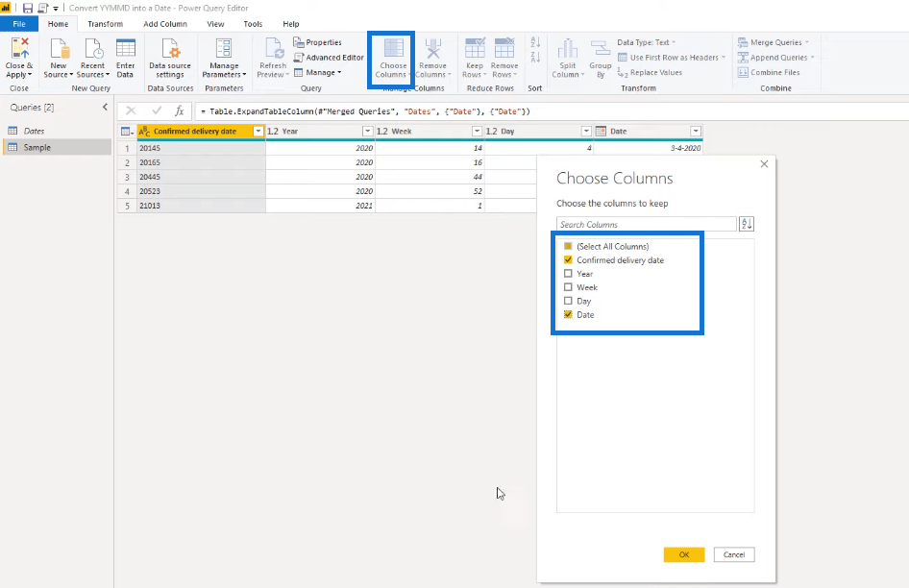Collapse the Queries pane
Viewport: 909px width, 588px height.
105,108
